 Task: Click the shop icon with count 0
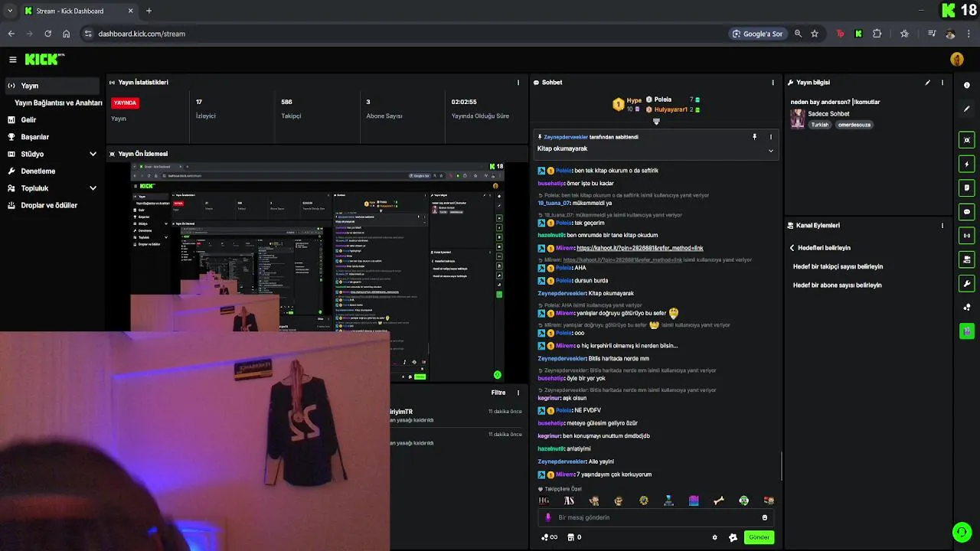click(574, 537)
